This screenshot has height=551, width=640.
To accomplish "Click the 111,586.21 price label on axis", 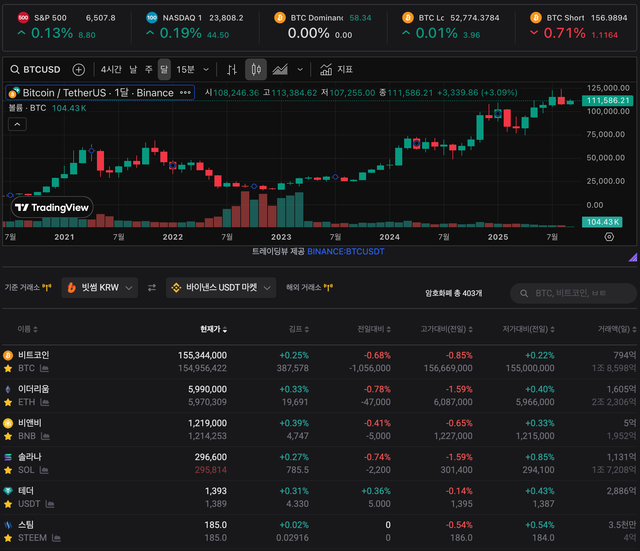I will pyautogui.click(x=607, y=100).
